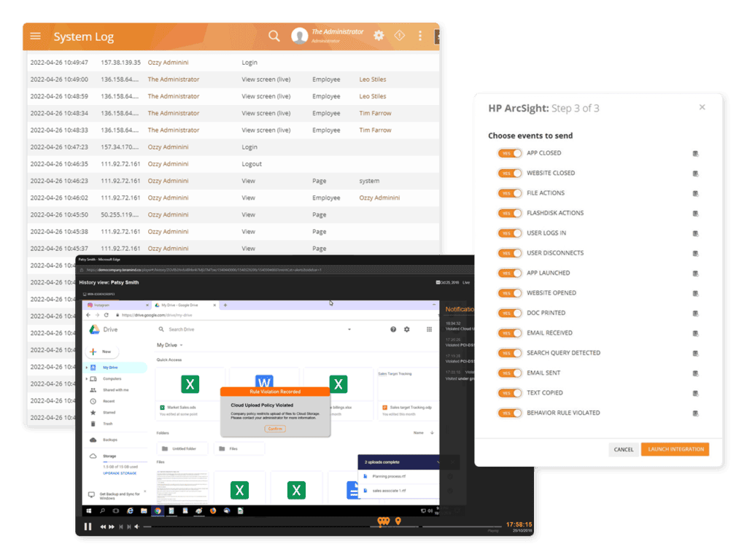The image size is (747, 560).
Task: Toggle the USER LOGS IN switch
Action: coord(510,233)
